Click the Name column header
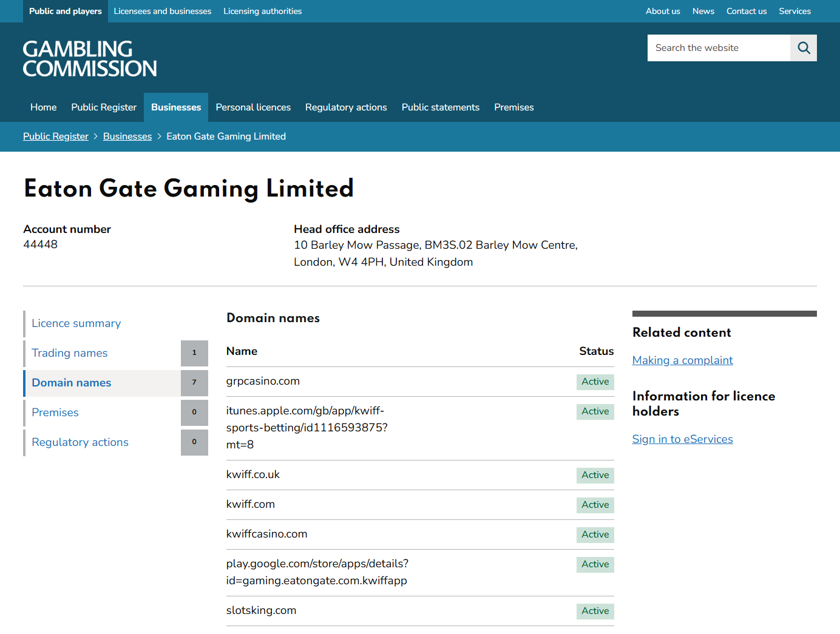840x634 pixels. 242,351
